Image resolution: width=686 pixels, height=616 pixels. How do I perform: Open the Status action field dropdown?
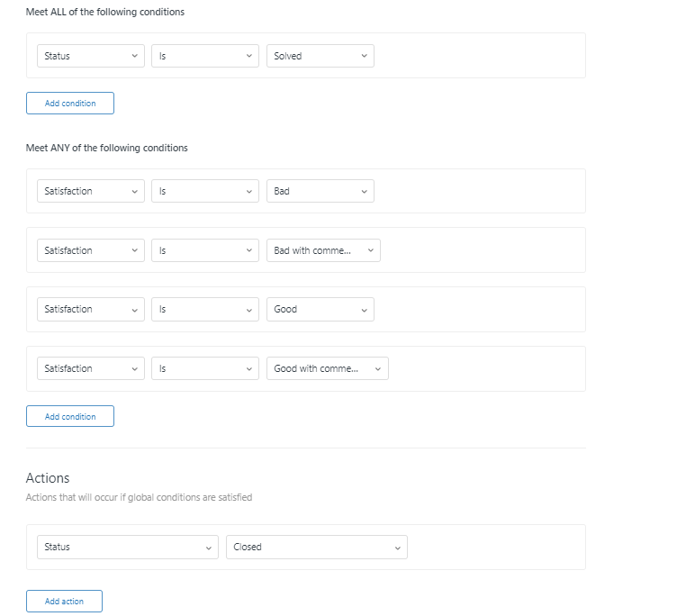pyautogui.click(x=127, y=547)
